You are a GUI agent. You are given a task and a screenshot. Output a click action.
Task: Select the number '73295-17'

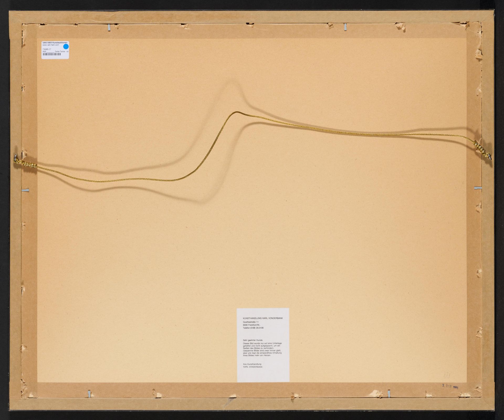47,49
